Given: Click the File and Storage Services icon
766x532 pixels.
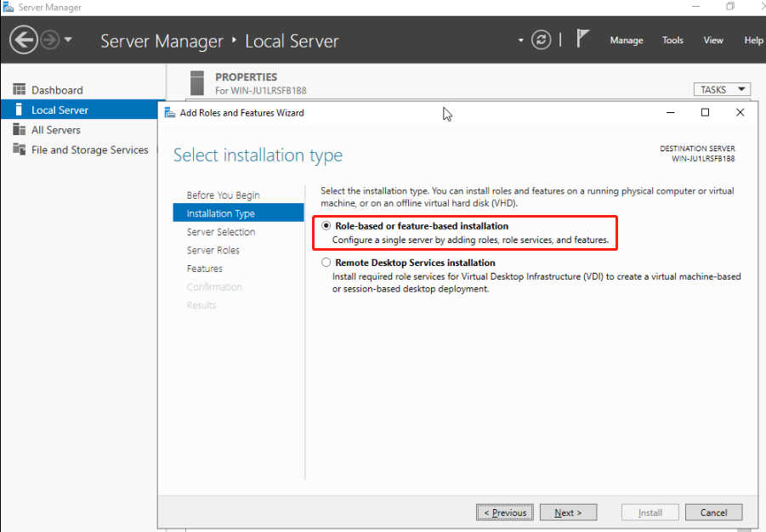Looking at the screenshot, I should pos(19,149).
